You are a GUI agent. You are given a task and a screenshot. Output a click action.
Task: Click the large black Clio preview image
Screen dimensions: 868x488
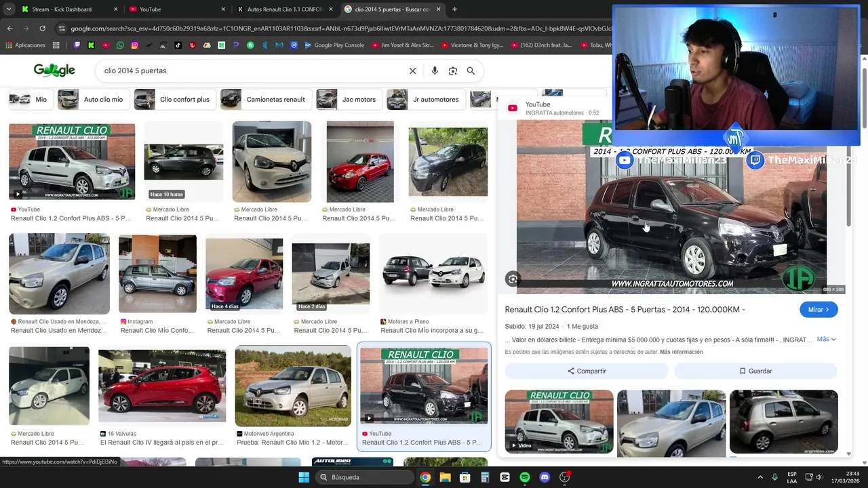click(x=671, y=207)
